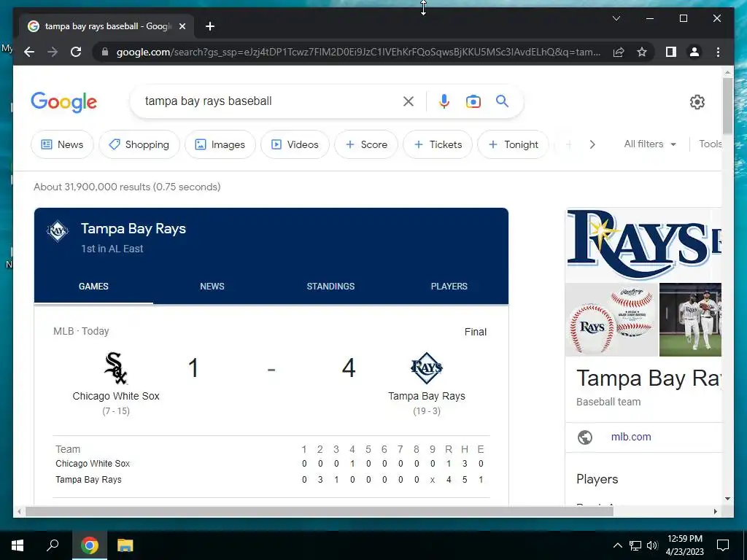The width and height of the screenshot is (747, 560).
Task: Search by image with the camera icon
Action: click(473, 101)
